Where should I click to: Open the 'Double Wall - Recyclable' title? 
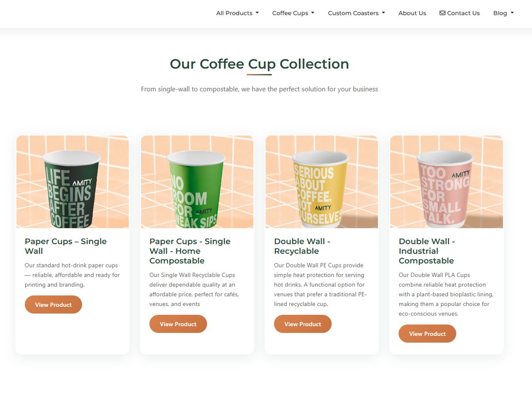pyautogui.click(x=302, y=246)
